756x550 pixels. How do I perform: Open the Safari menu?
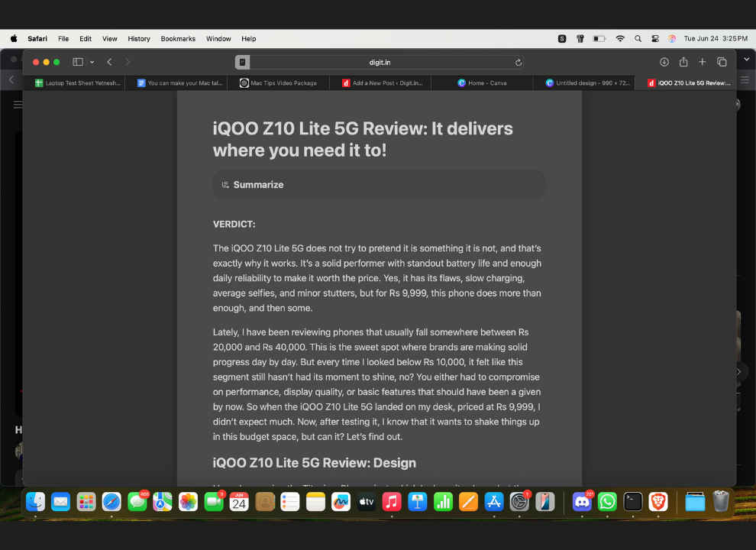37,39
